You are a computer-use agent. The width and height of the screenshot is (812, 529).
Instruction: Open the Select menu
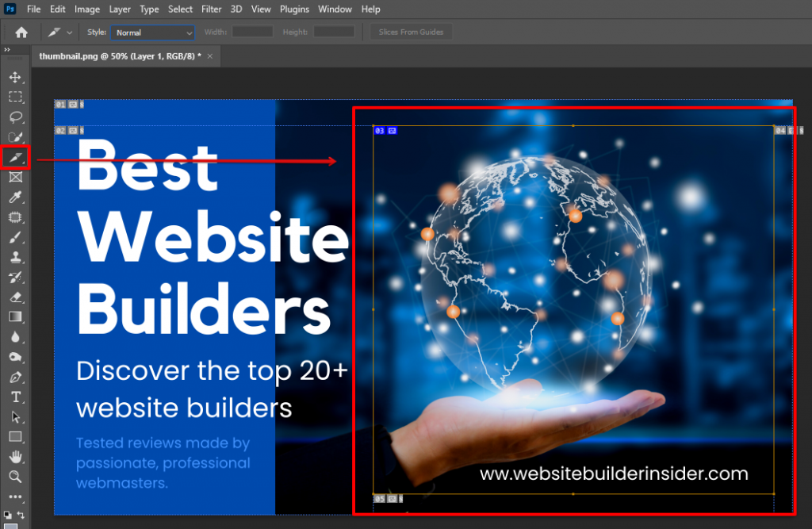tap(180, 9)
